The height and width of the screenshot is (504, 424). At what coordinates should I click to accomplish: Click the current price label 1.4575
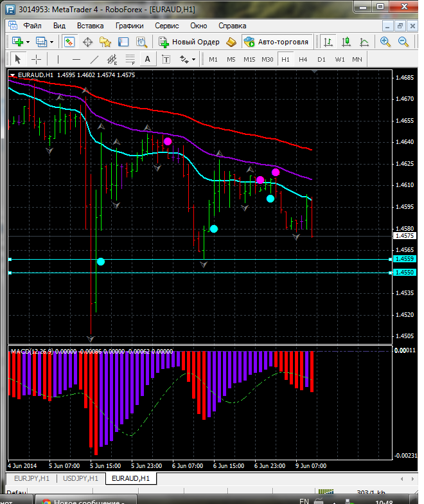coord(405,235)
